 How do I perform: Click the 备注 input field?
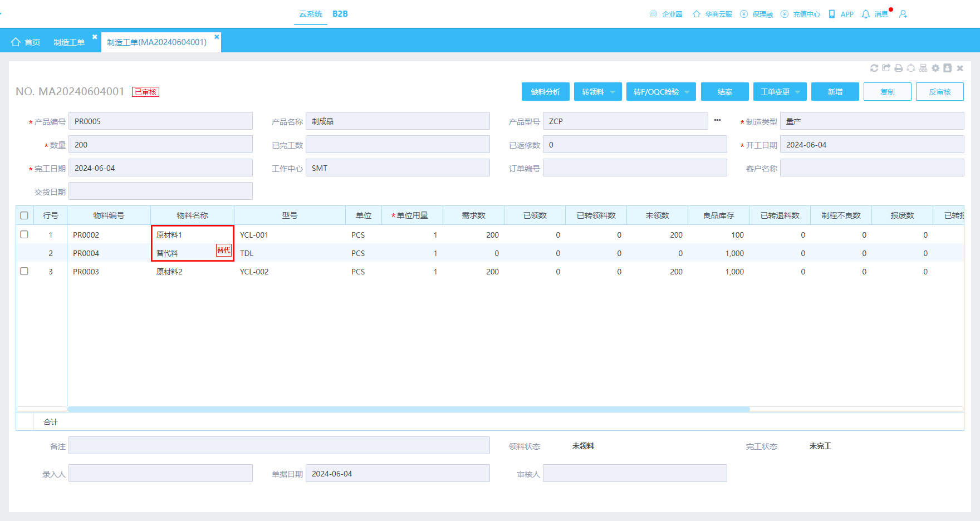pos(279,445)
